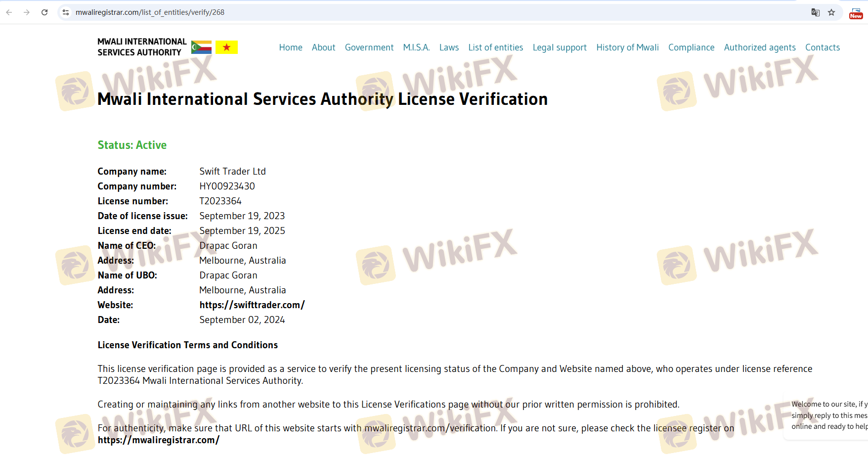Click the page title License Verification heading

pos(322,99)
